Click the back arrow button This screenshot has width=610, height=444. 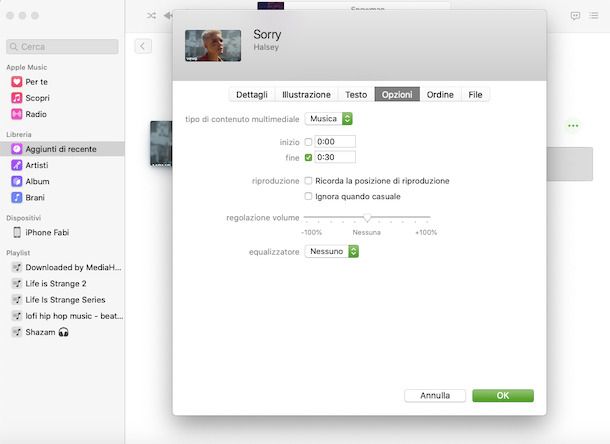pos(143,46)
